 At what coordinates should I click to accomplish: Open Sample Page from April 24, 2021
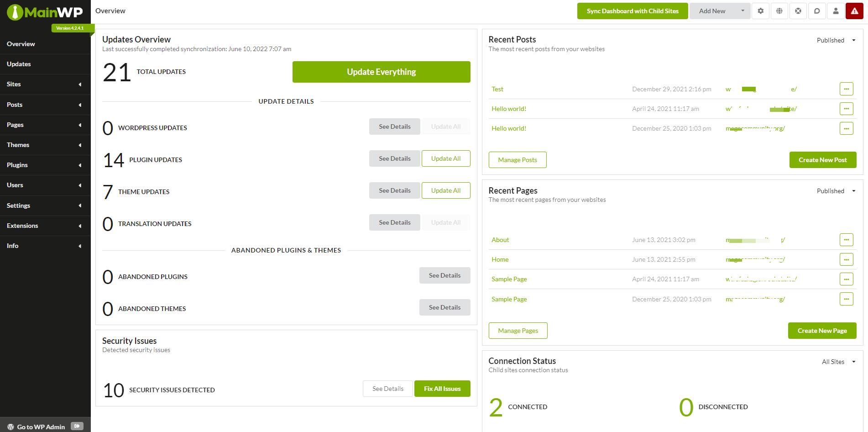(509, 279)
